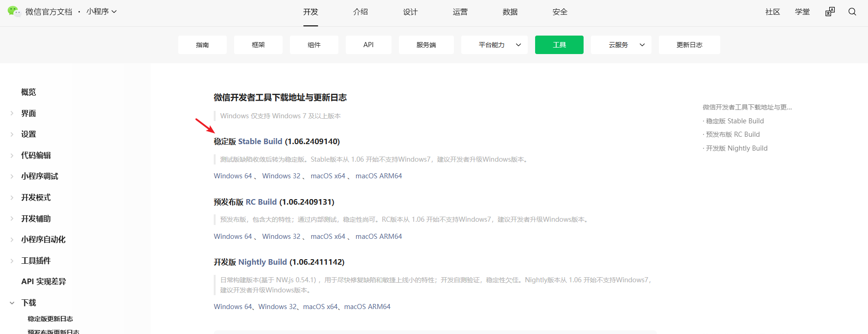Open 概览 in the sidebar
The image size is (868, 334).
29,92
